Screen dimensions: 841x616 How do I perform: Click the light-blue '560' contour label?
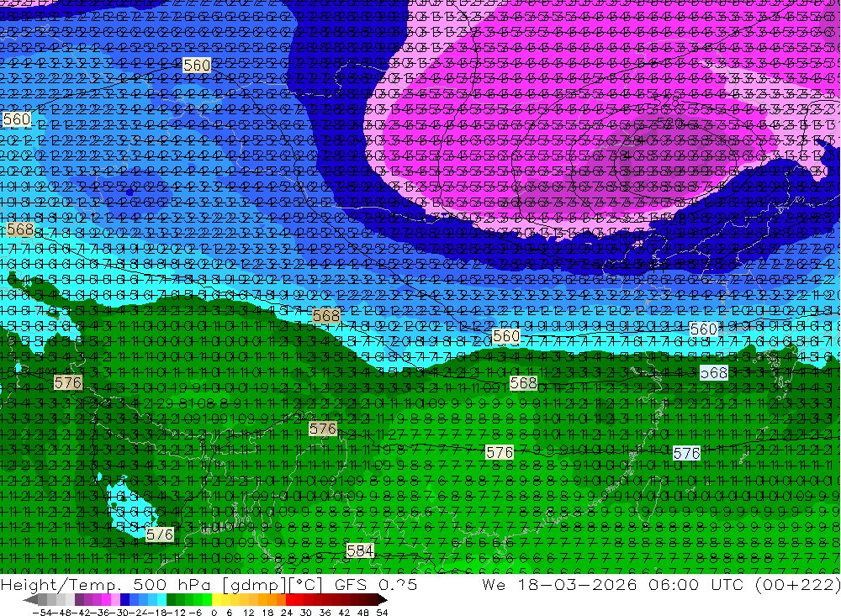tap(703, 329)
